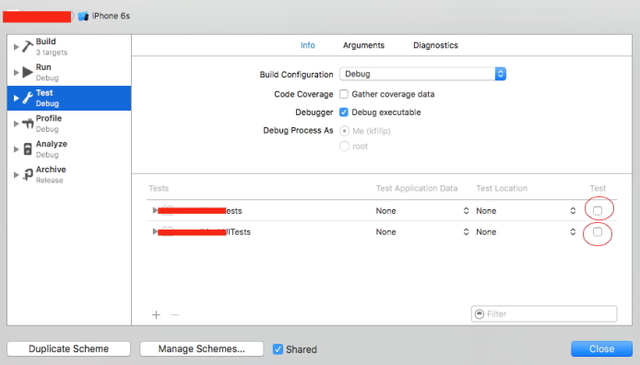This screenshot has width=640, height=365.
Task: Expand the Test action disclosure triangle
Action: (16, 98)
